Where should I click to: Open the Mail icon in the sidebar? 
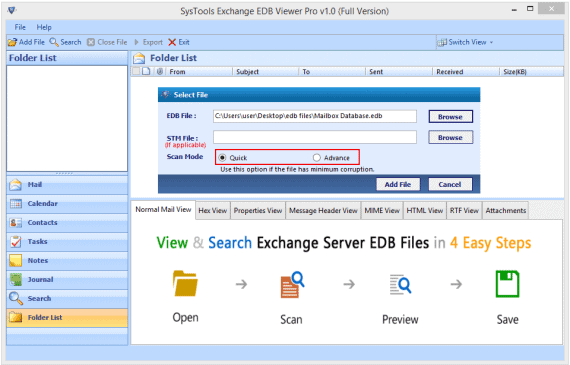pos(15,185)
